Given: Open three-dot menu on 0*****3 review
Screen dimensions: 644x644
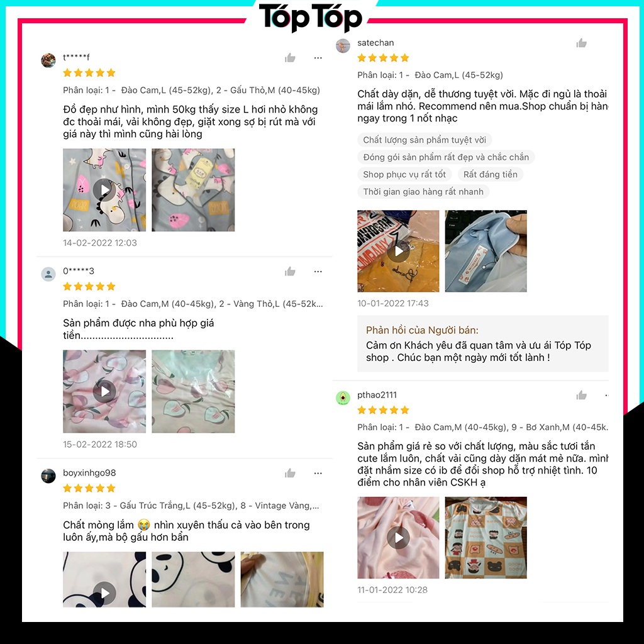Looking at the screenshot, I should click(318, 272).
